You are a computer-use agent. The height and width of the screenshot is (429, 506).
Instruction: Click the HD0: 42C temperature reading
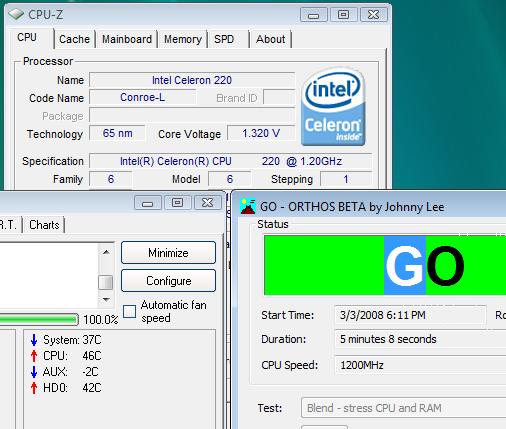(72, 388)
